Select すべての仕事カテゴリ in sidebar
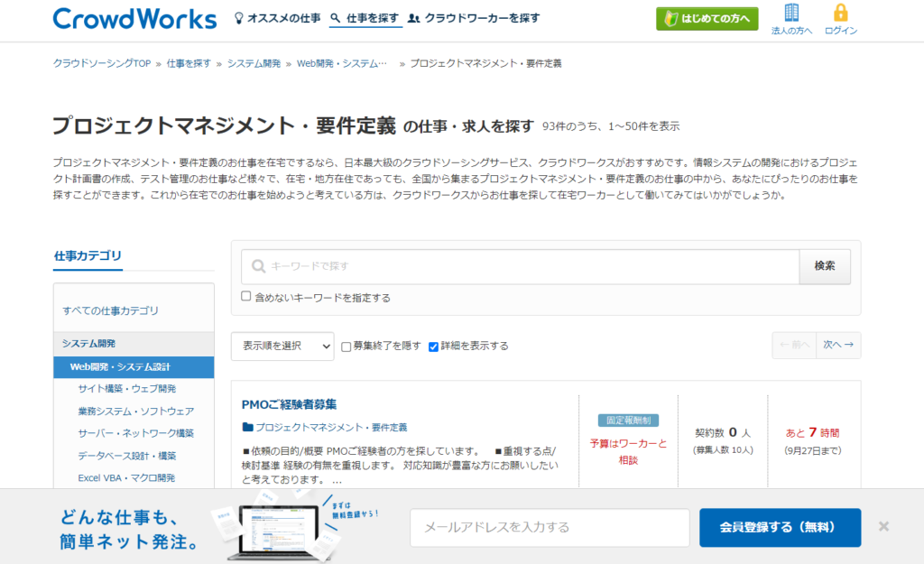924x564 pixels. pos(110,310)
